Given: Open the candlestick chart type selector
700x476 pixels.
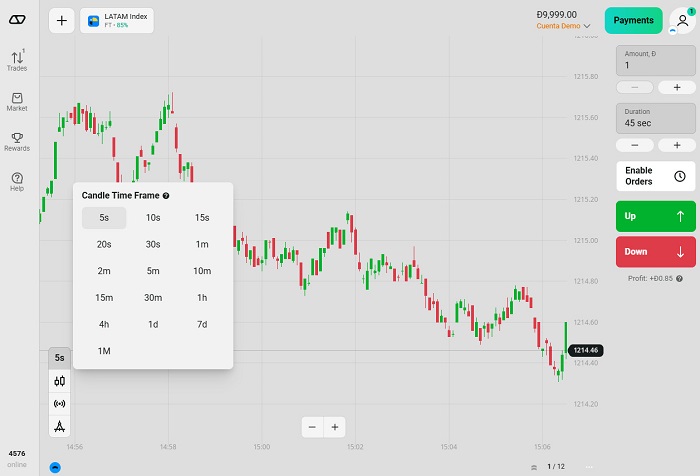Looking at the screenshot, I should 59,381.
